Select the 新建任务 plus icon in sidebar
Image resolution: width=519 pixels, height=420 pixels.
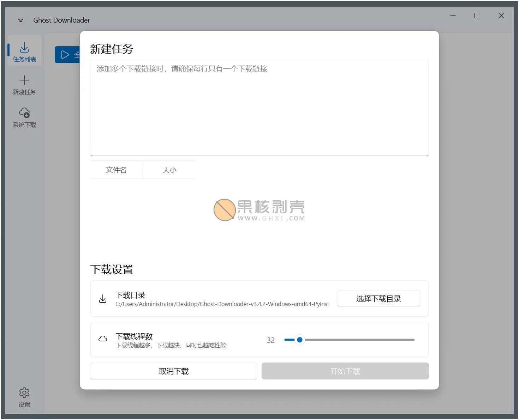(x=24, y=80)
